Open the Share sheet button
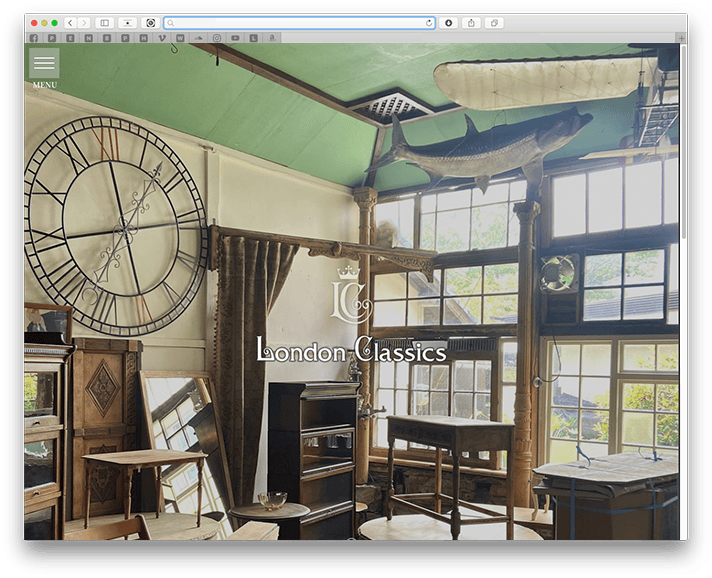The image size is (712, 578). click(x=471, y=23)
